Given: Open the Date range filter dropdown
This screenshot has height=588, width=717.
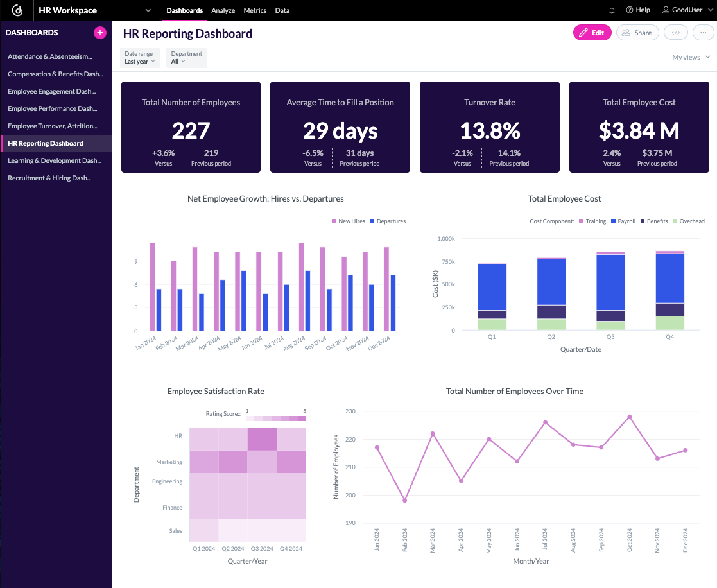Looking at the screenshot, I should pos(139,57).
